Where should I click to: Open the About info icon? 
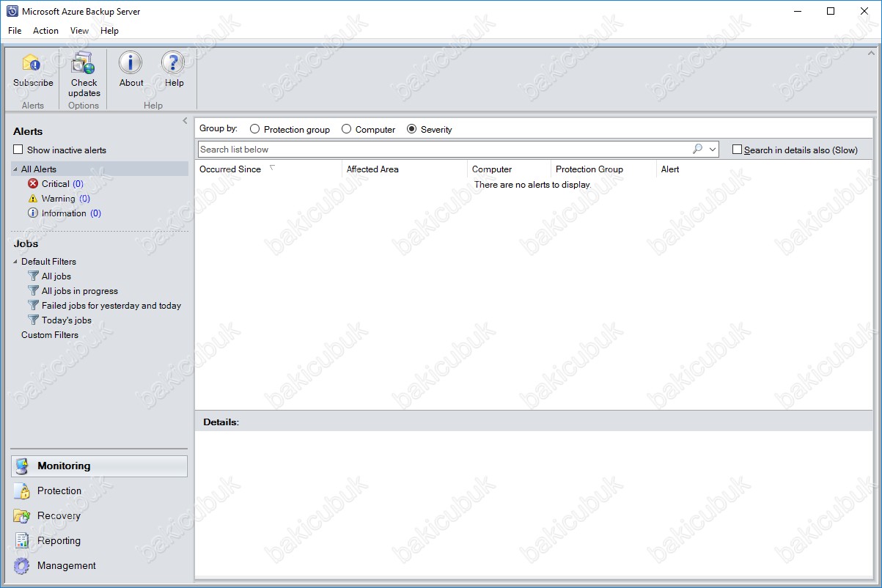[131, 63]
